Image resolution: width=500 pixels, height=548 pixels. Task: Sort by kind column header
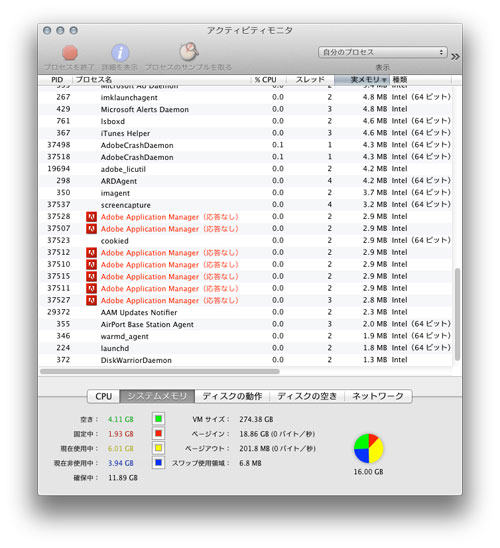420,80
